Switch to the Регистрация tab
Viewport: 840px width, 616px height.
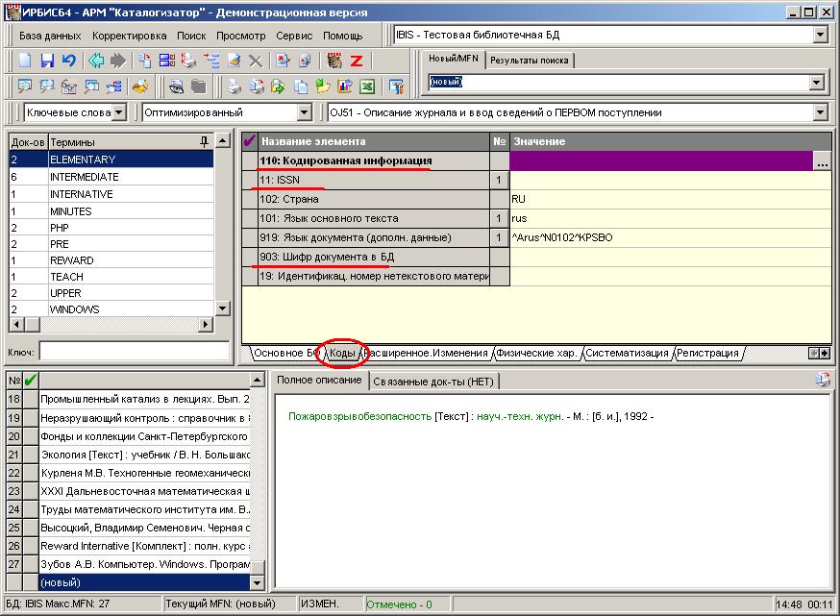pyautogui.click(x=707, y=353)
